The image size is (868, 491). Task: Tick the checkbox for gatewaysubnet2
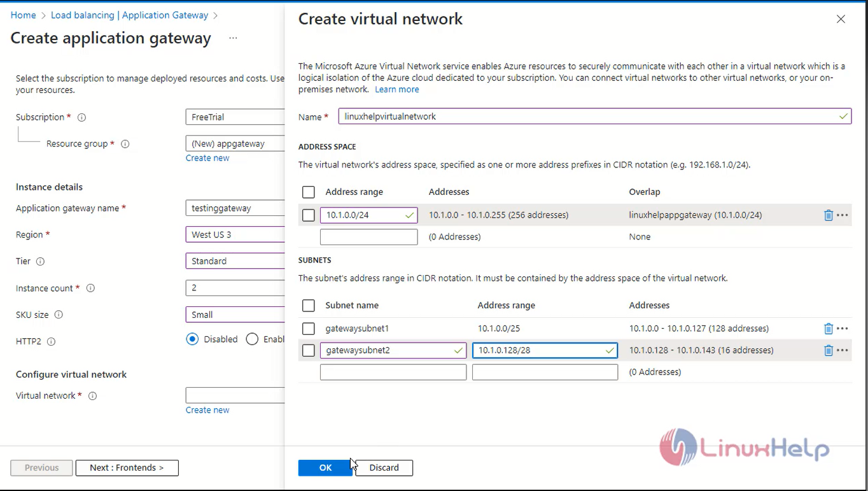[309, 350]
